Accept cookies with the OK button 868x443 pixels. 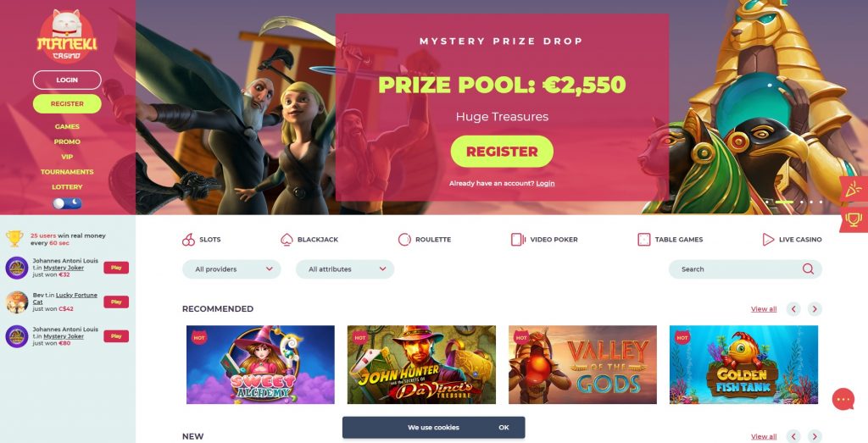coord(504,428)
